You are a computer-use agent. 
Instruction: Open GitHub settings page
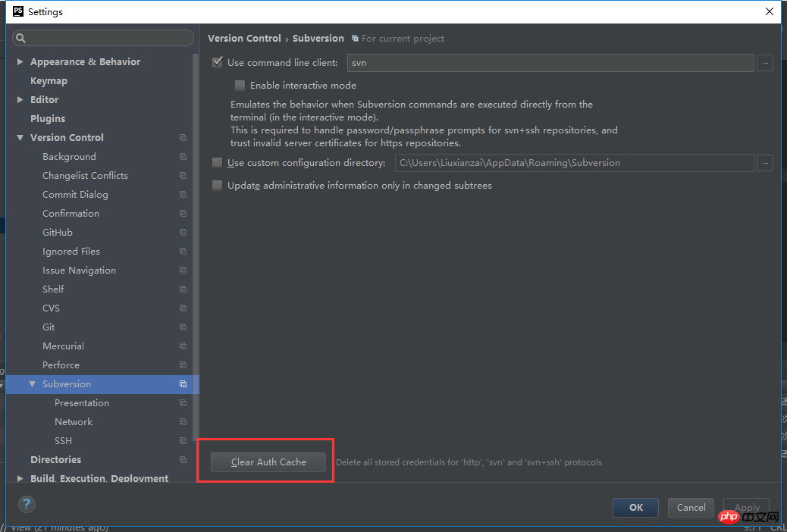pos(58,233)
